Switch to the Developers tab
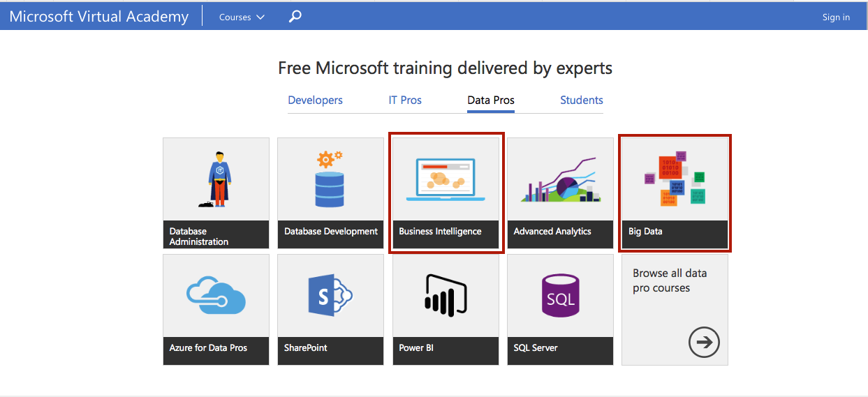The width and height of the screenshot is (868, 397). pos(315,100)
